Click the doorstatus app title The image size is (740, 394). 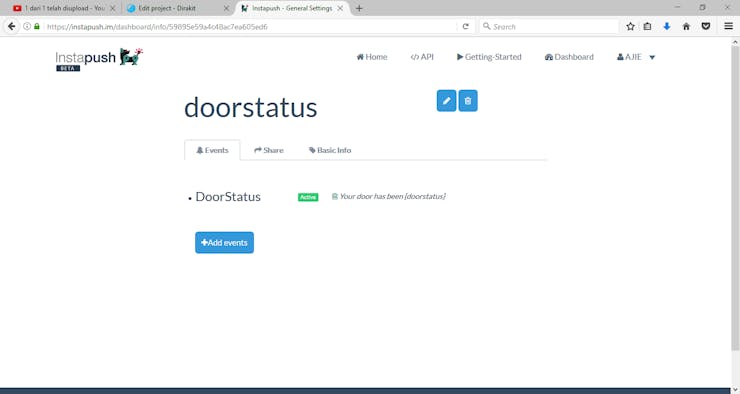click(x=251, y=108)
